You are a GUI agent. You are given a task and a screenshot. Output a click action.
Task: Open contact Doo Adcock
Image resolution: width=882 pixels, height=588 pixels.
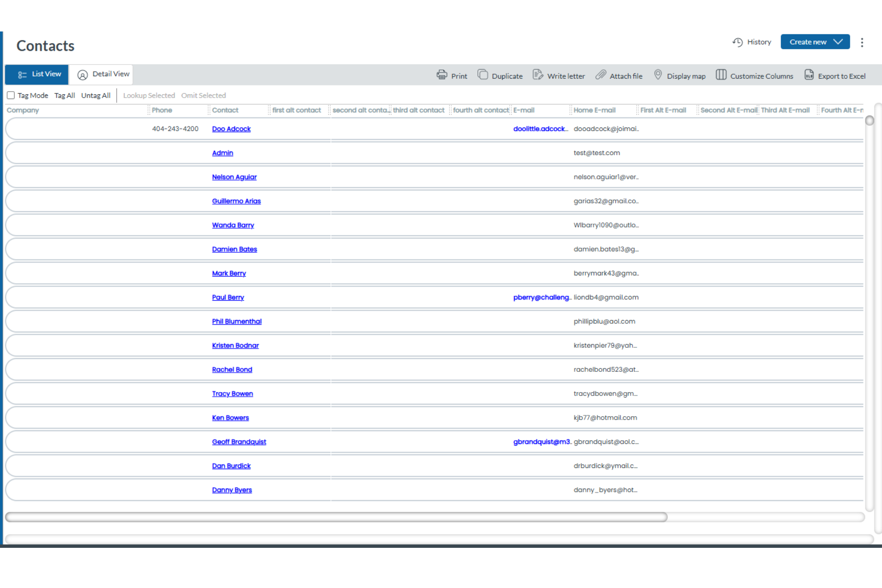pyautogui.click(x=231, y=129)
